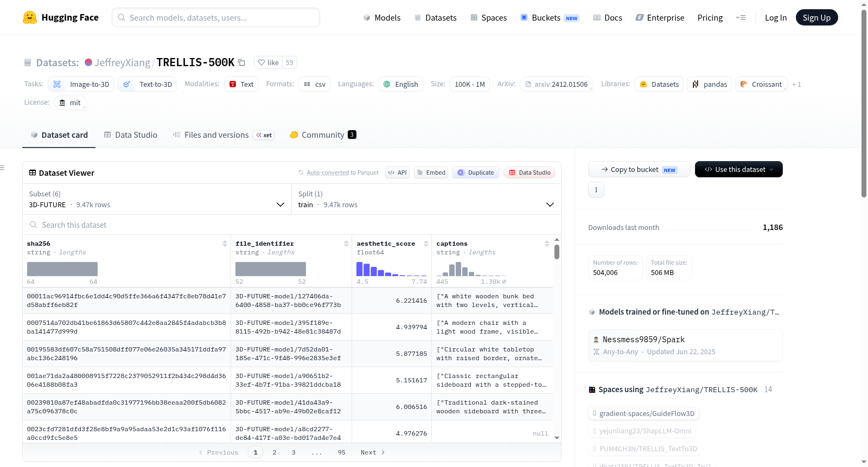Open Use this dataset dropdown
The width and height of the screenshot is (868, 467).
click(739, 169)
